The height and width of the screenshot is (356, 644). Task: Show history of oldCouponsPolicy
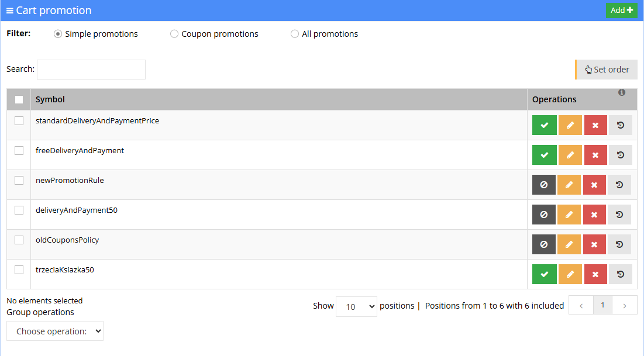[x=619, y=244]
